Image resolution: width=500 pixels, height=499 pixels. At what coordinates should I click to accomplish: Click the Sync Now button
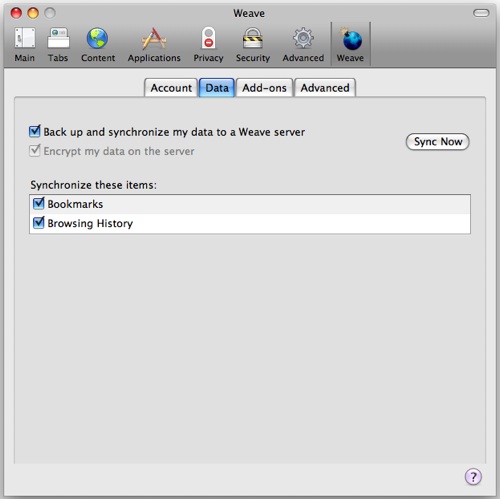click(x=438, y=142)
